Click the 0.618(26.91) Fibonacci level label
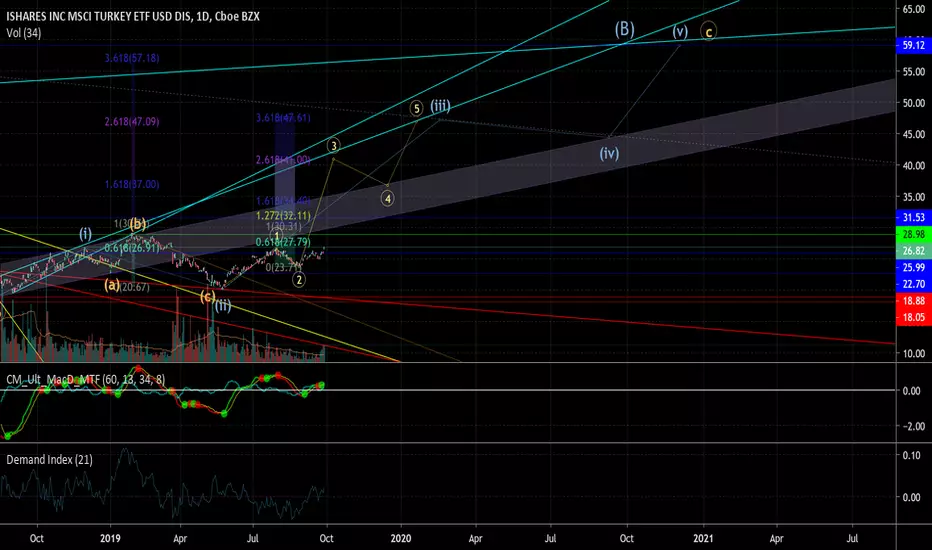 [x=132, y=247]
